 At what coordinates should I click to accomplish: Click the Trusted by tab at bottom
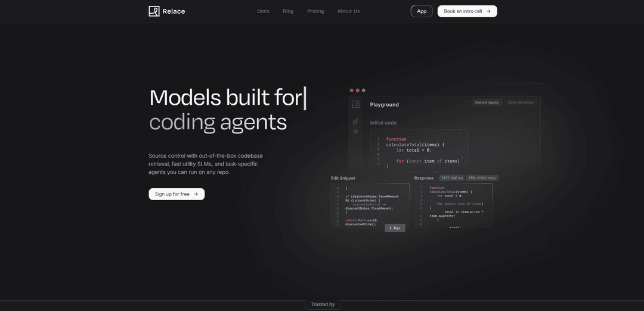323,304
